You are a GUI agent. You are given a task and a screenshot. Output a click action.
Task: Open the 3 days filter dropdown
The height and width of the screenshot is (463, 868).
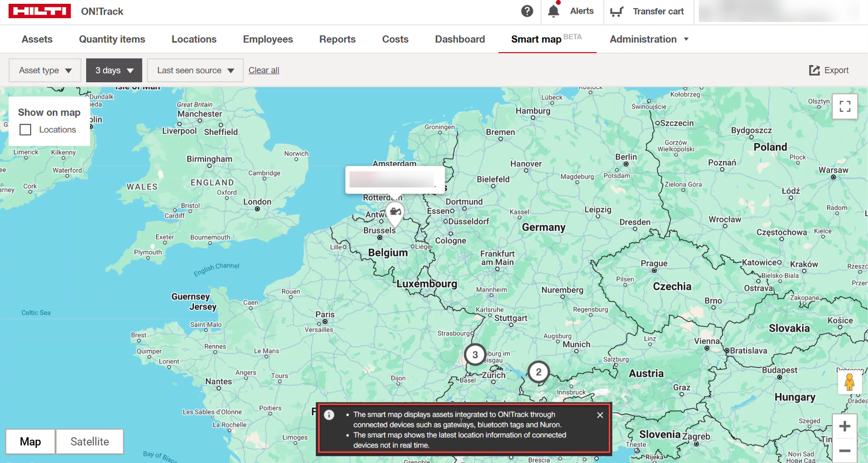click(114, 70)
